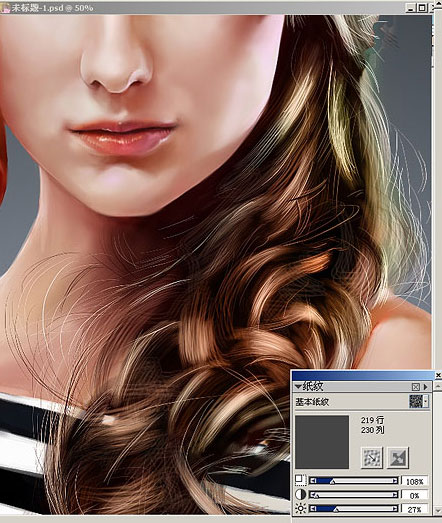Click the 未标题-1.psd @ 50% title text
Image resolution: width=442 pixels, height=523 pixels.
click(x=52, y=8)
